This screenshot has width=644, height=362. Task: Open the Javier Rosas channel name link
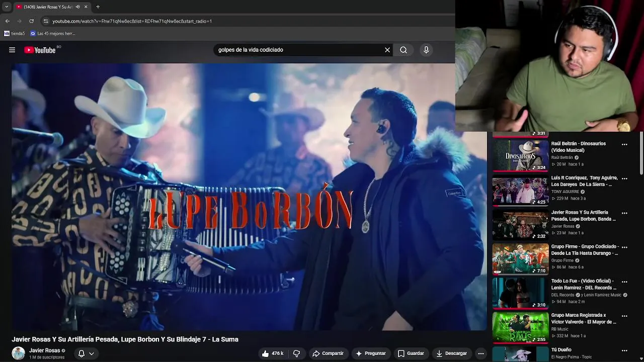(44, 350)
